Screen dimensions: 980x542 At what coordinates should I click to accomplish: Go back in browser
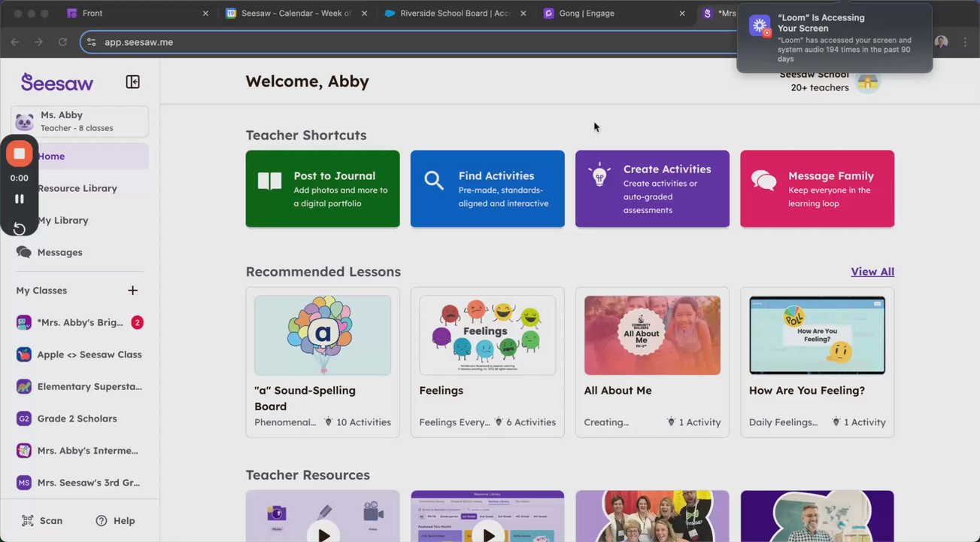[15, 42]
